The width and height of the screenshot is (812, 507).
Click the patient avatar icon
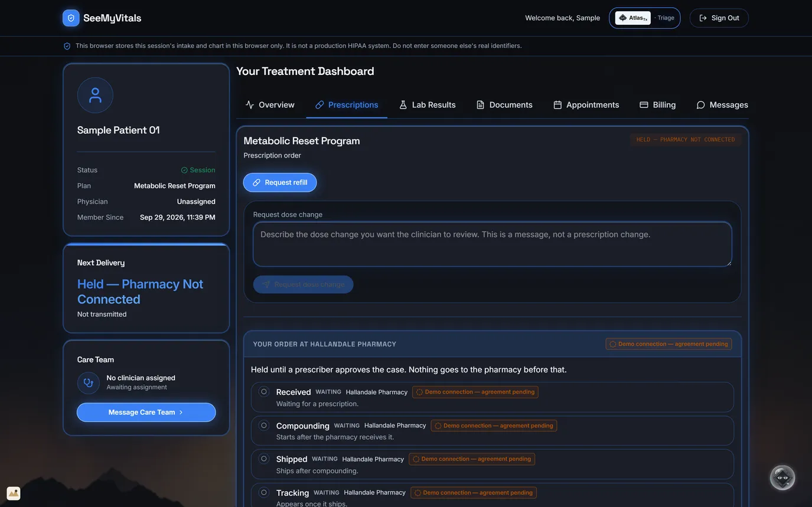pyautogui.click(x=95, y=95)
